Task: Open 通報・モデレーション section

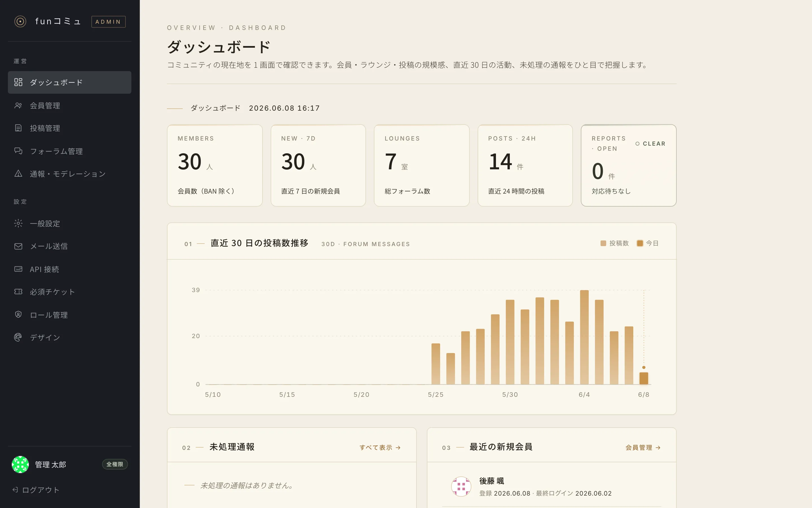Action: (69, 174)
